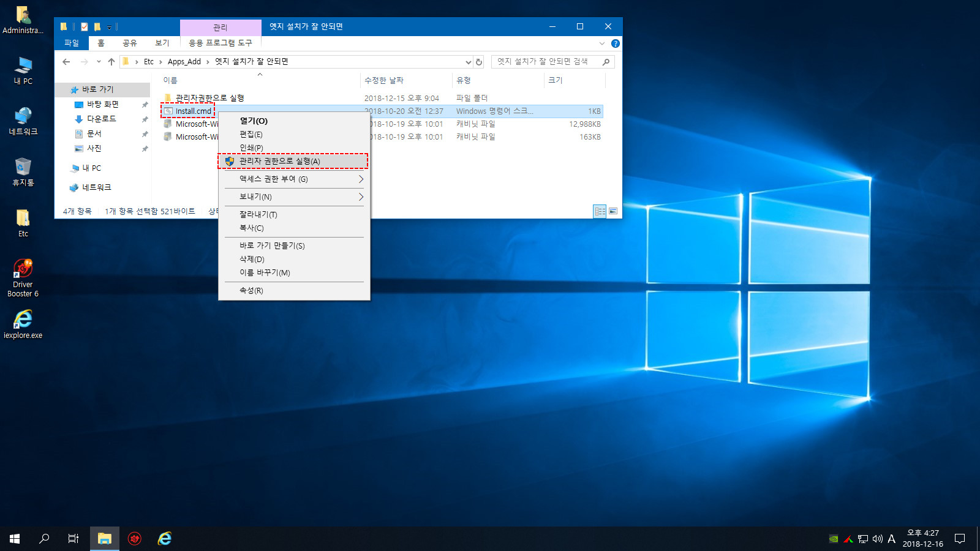
Task: Open address bar history dropdown
Action: coord(468,62)
